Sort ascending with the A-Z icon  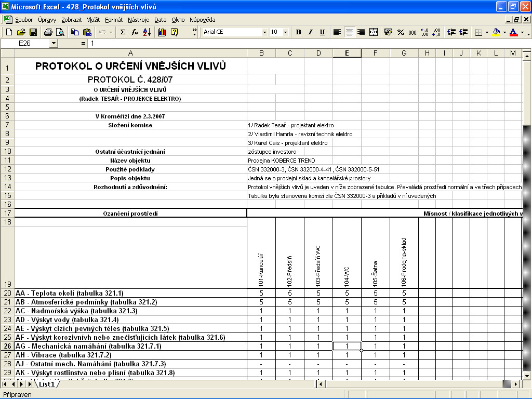(x=147, y=32)
